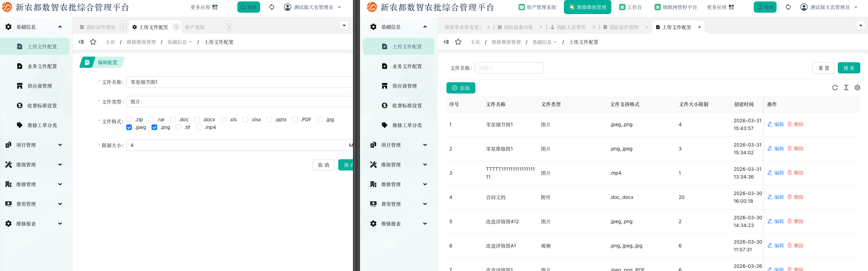Enable the .zip file format checkbox

(x=129, y=120)
